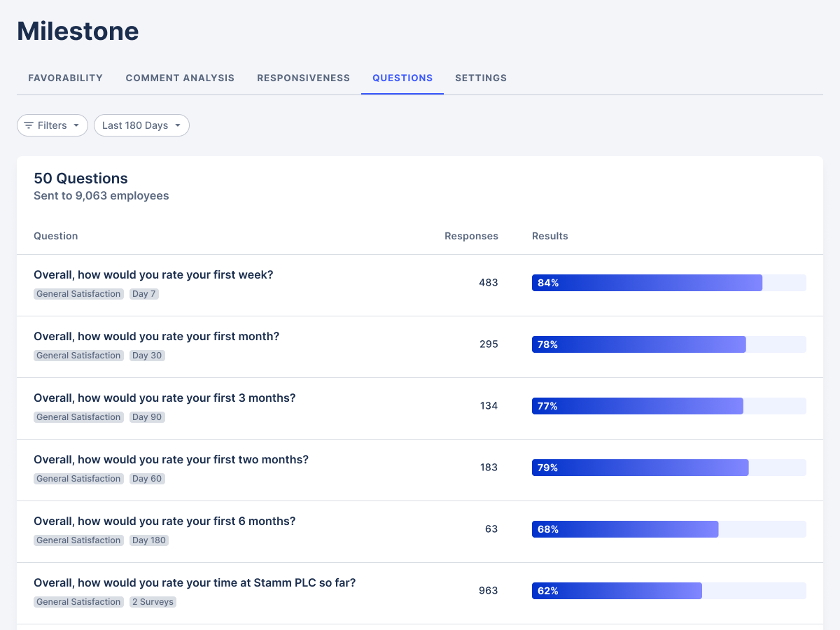Select the Responsiveness tab
The width and height of the screenshot is (840, 630).
coord(303,78)
